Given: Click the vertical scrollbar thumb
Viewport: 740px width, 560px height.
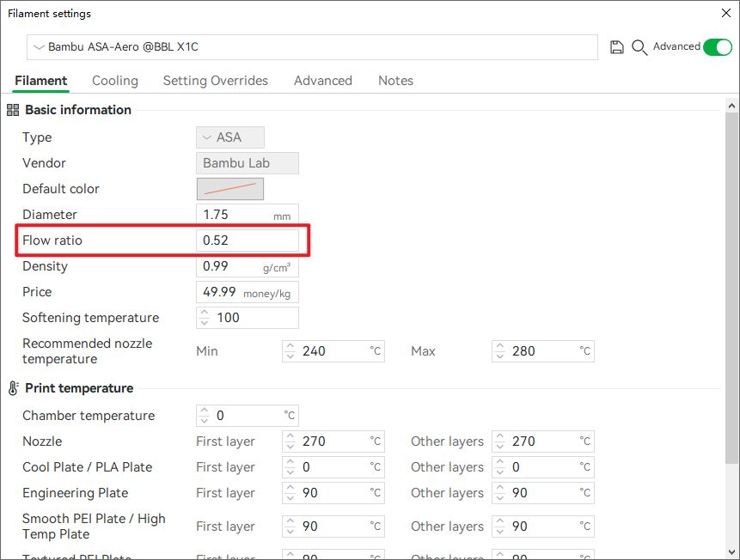Looking at the screenshot, I should coord(731,288).
